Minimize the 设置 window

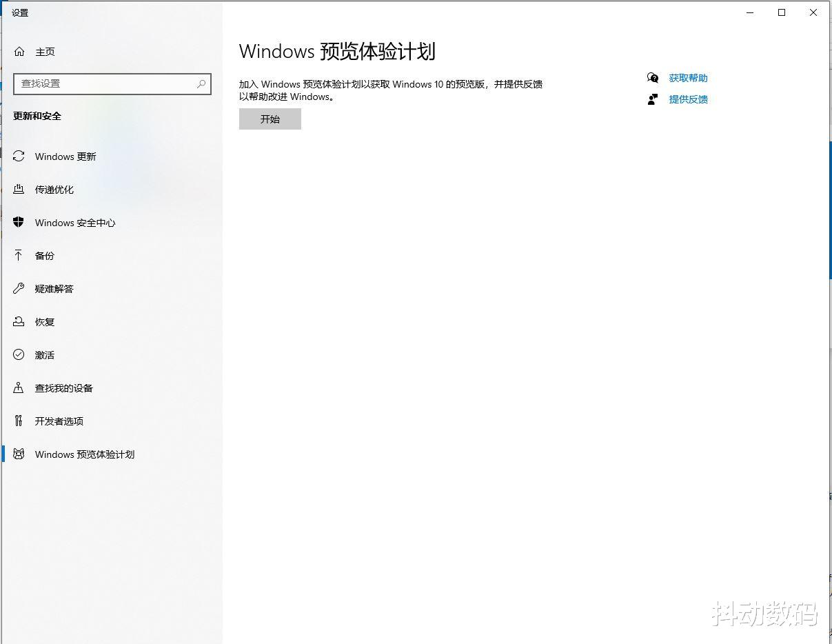[x=750, y=12]
